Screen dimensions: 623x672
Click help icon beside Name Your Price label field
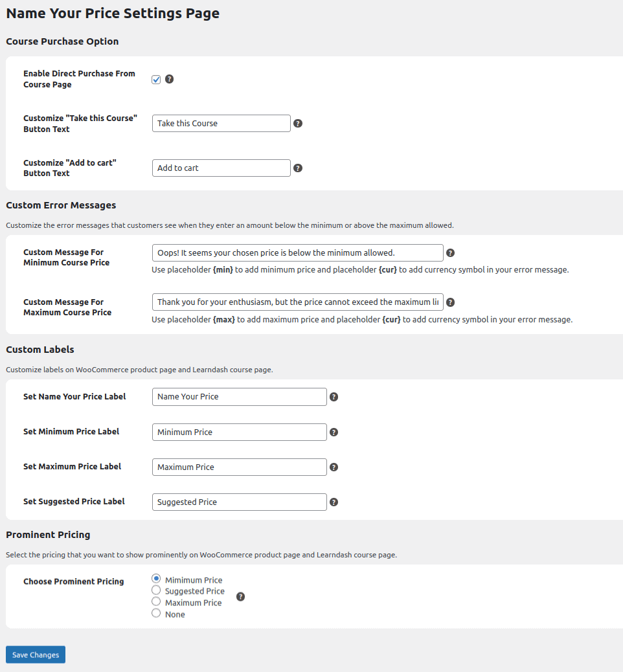(x=334, y=397)
